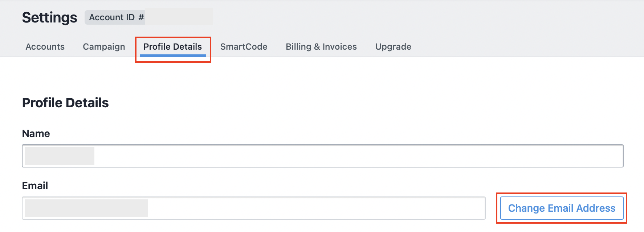Select the Profile Details tab
The image size is (644, 232).
click(172, 47)
